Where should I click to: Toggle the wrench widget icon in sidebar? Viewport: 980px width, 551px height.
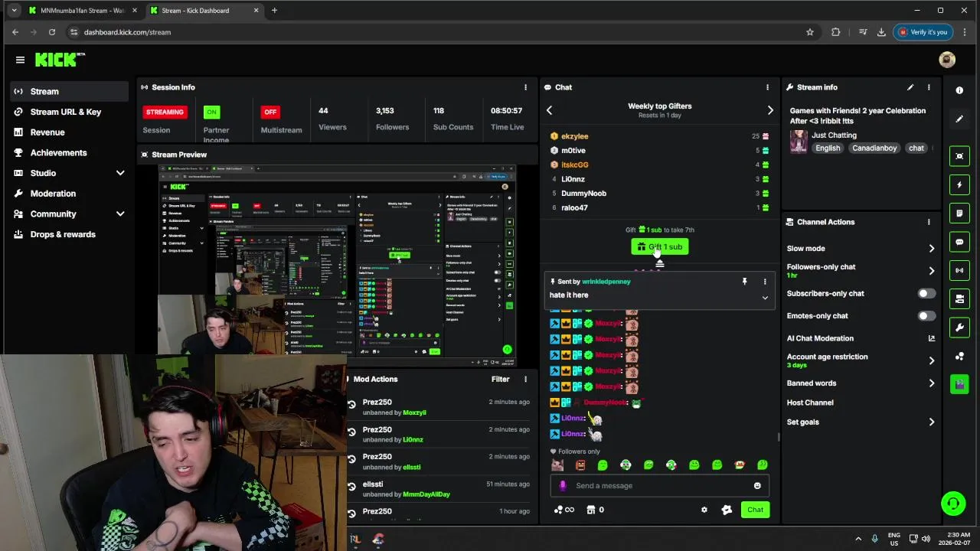tap(959, 328)
